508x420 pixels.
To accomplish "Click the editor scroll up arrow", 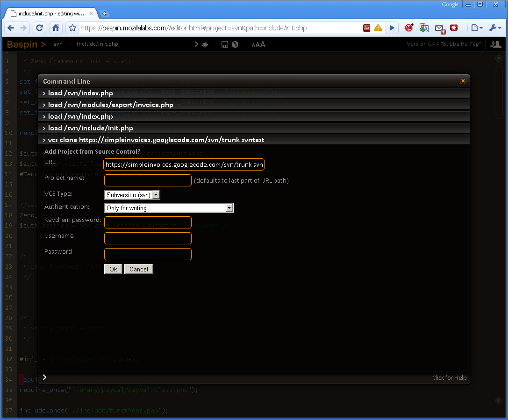I will (499, 58).
